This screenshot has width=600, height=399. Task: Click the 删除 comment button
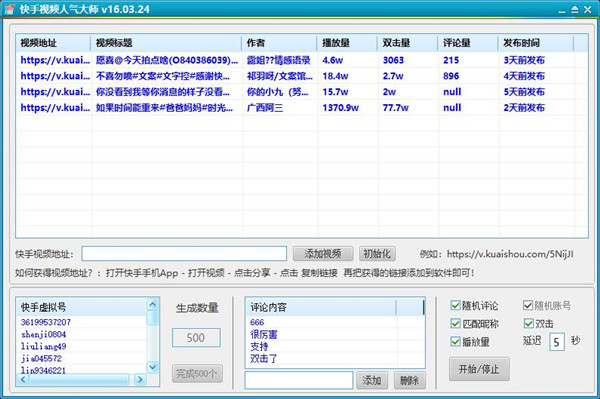click(409, 380)
